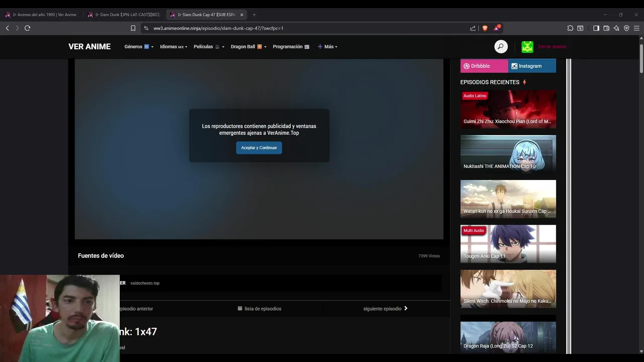The height and width of the screenshot is (362, 644).
Task: Click the EPISODIOS RECIENTES heading
Action: point(490,82)
